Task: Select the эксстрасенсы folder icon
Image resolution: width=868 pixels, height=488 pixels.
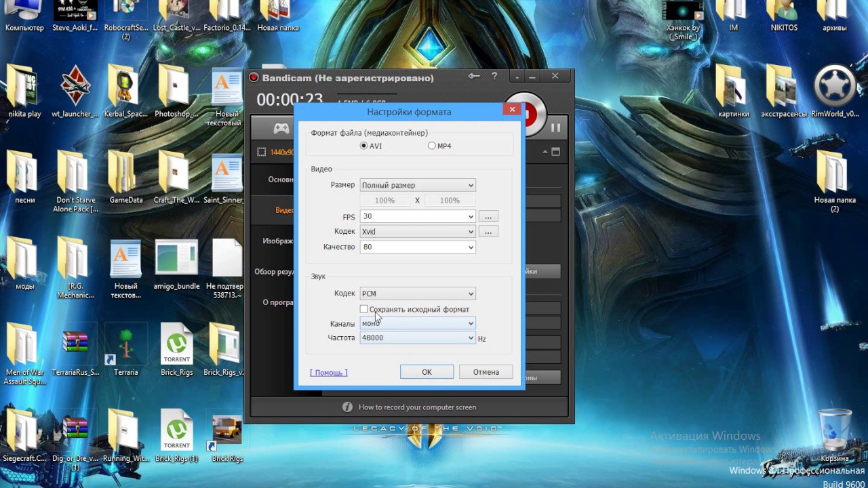Action: click(784, 91)
